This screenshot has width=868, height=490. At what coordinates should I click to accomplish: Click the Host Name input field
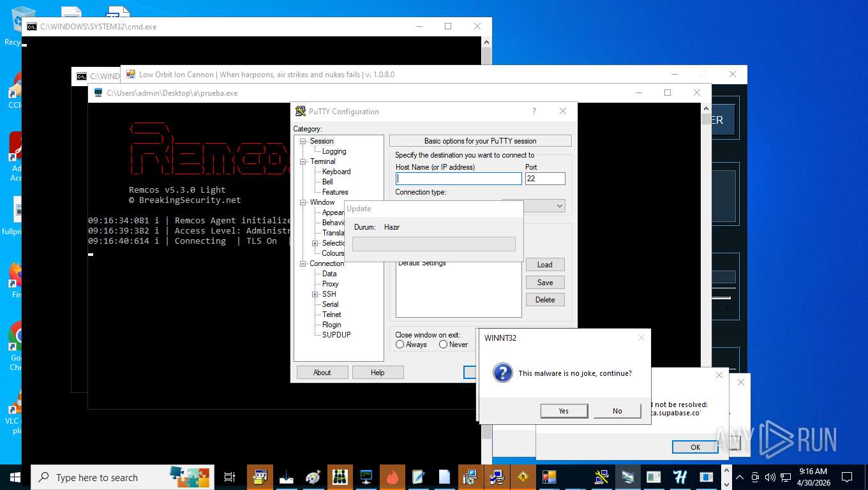click(459, 179)
